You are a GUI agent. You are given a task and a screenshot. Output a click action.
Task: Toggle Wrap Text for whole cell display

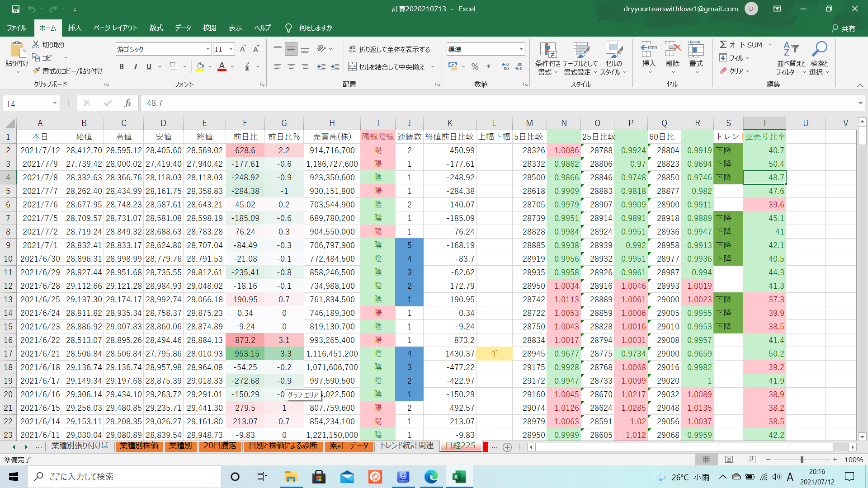(389, 49)
